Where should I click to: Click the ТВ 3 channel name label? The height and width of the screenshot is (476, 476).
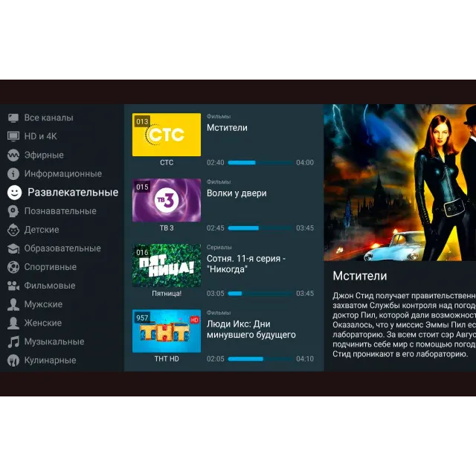167,228
